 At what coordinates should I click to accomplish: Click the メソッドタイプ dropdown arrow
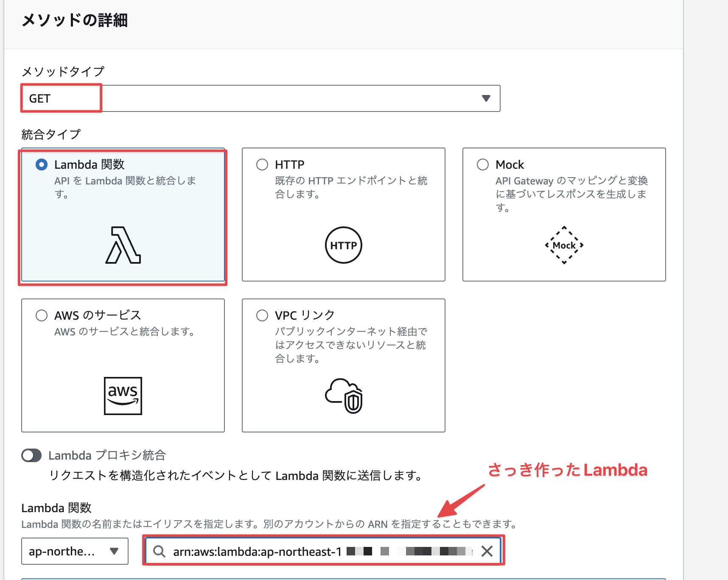(486, 98)
